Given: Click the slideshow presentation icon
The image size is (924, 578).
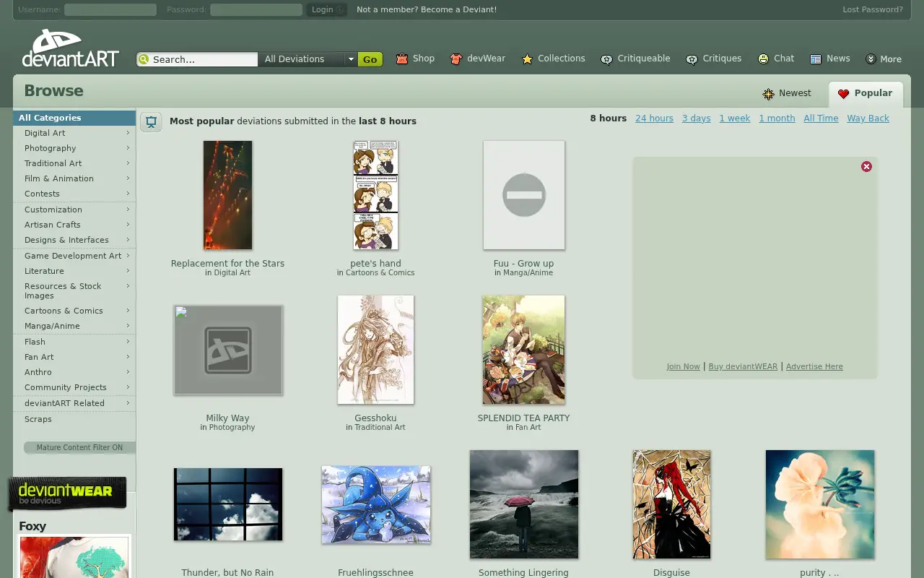Looking at the screenshot, I should click(x=151, y=121).
